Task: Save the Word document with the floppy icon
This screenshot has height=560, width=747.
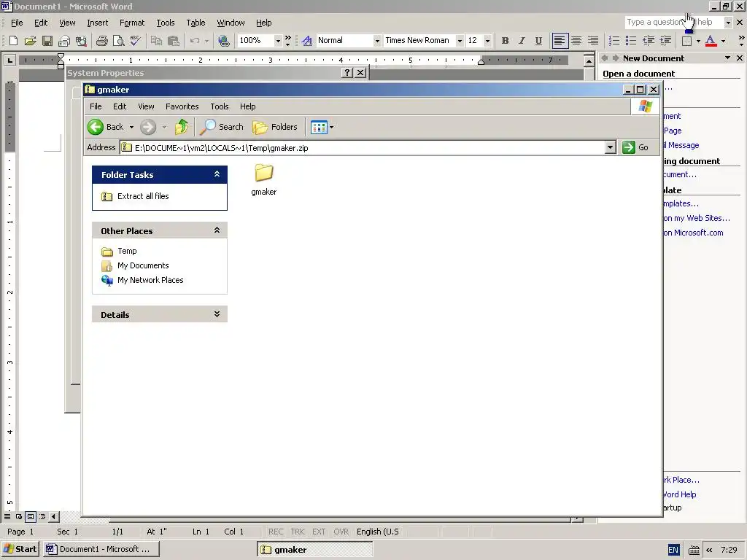Action: tap(47, 41)
